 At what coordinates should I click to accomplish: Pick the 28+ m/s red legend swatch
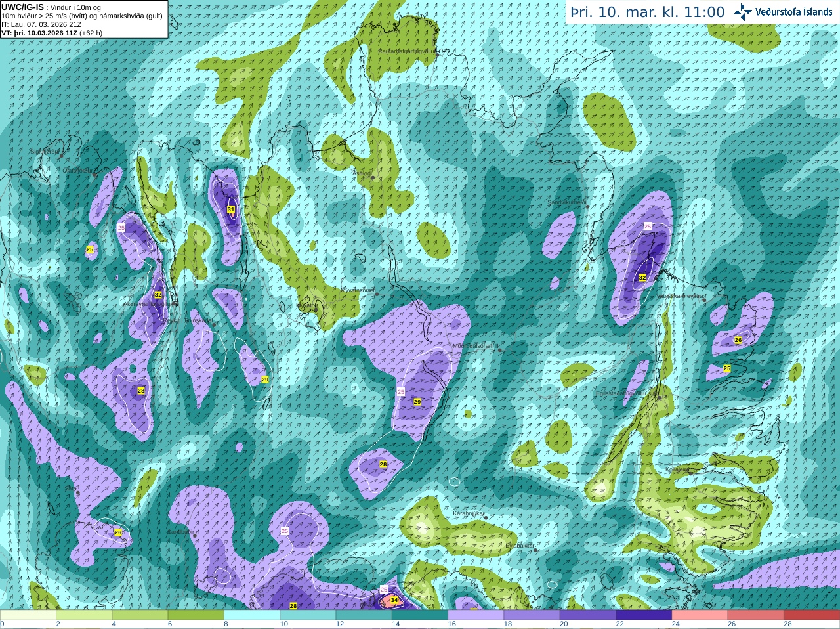[x=812, y=615]
